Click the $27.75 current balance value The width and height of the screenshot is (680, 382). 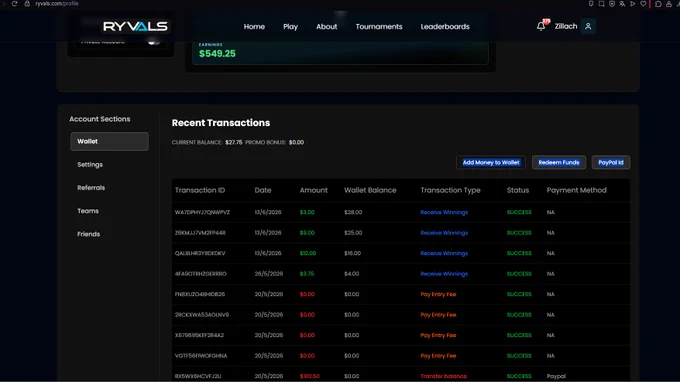[234, 142]
